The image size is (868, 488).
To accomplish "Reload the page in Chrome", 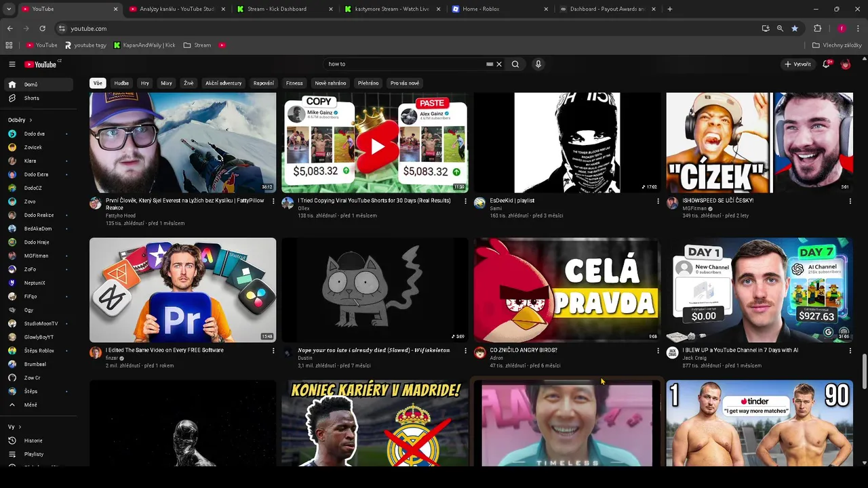I will (42, 28).
